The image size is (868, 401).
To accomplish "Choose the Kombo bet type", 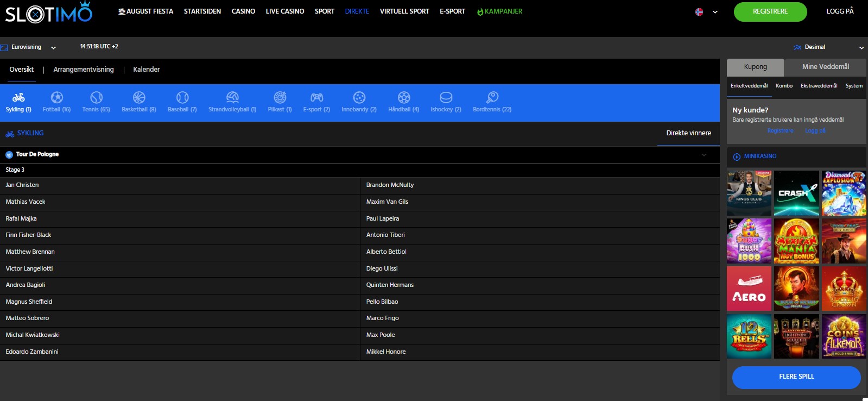I will coord(784,86).
